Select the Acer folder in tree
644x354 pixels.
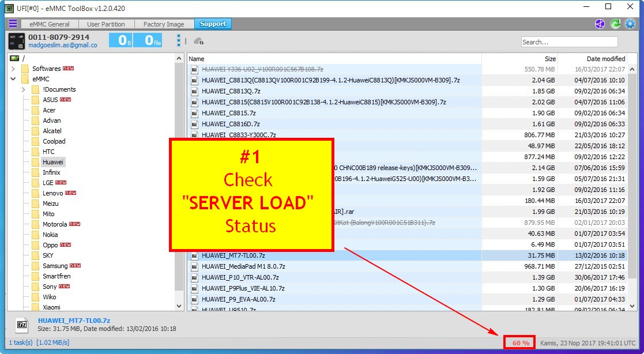coord(49,110)
